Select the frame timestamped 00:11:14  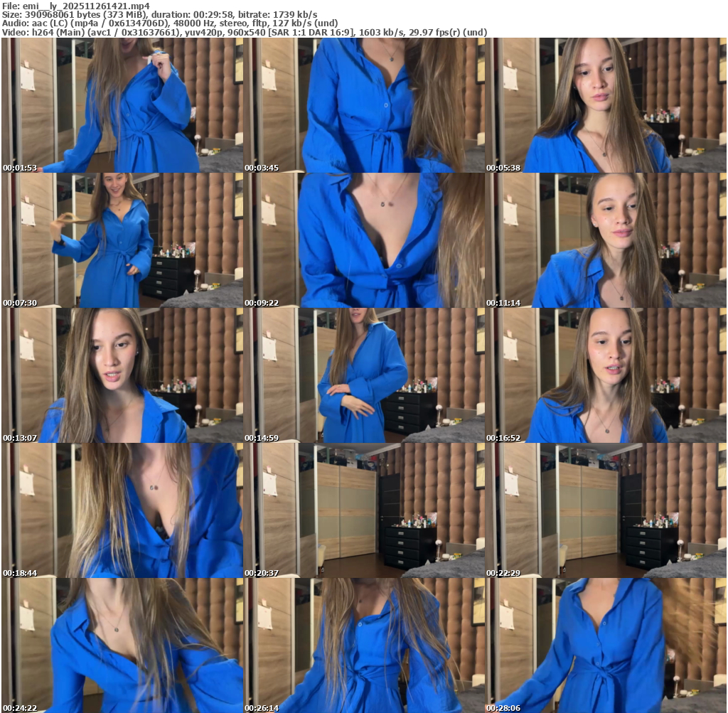[606, 240]
